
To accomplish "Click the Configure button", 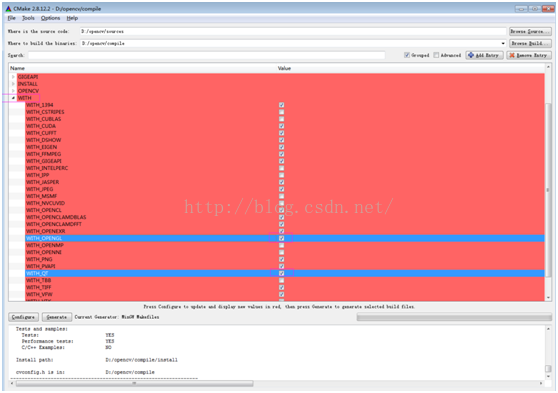I will point(23,317).
